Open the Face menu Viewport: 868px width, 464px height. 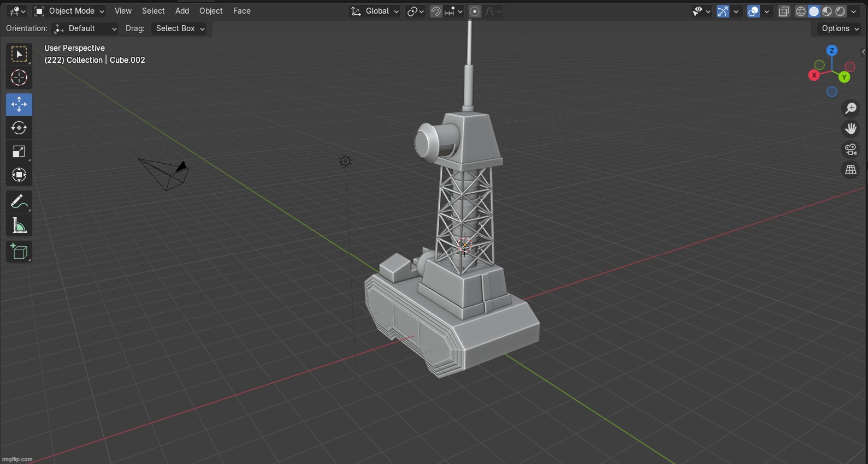(x=241, y=11)
